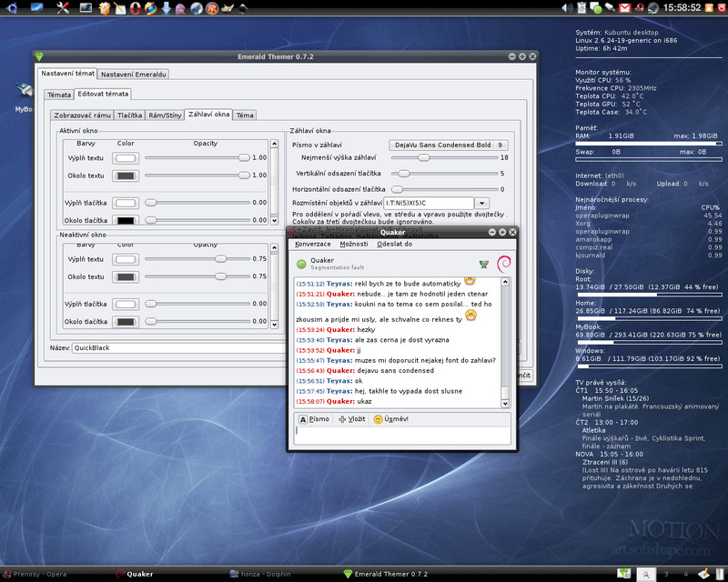This screenshot has width=728, height=582.
Task: Launch the terminal monitor icon in top panel
Action: (86, 7)
